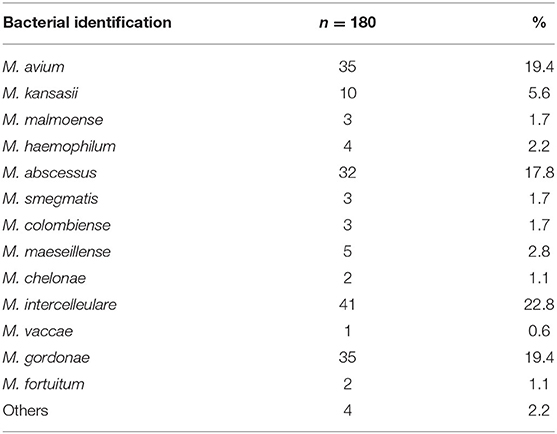Click the M. gordonae entry

[46, 358]
